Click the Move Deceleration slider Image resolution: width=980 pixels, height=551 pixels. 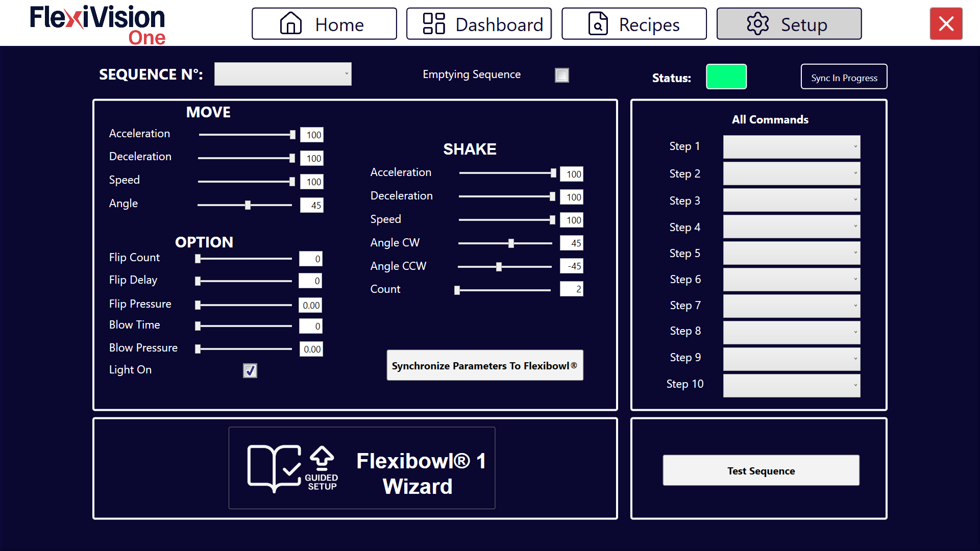[247, 158]
